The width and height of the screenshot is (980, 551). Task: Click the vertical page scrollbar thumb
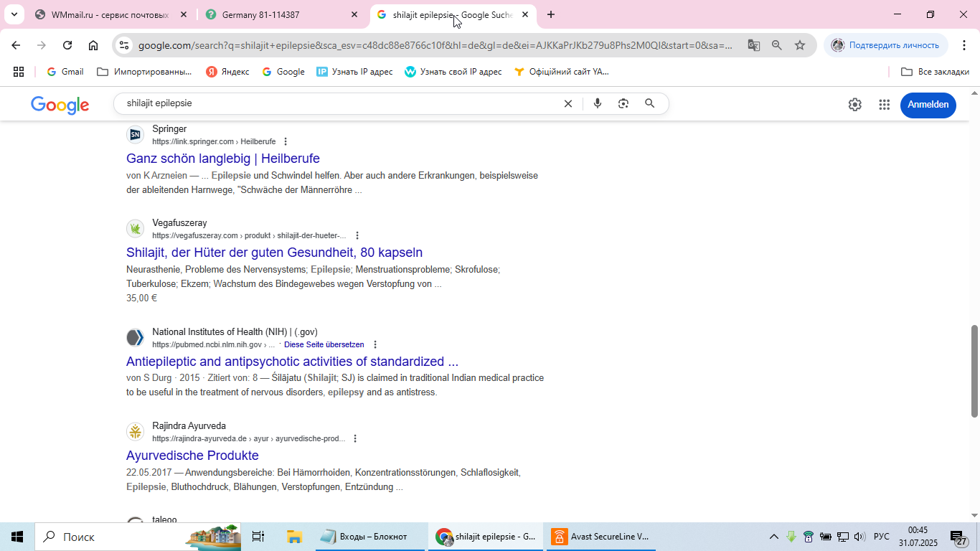tap(974, 371)
